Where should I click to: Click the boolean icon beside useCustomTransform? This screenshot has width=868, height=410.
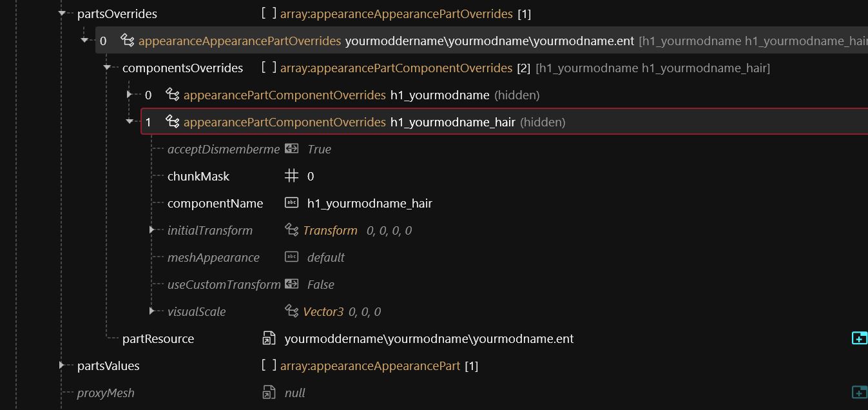[x=291, y=284]
